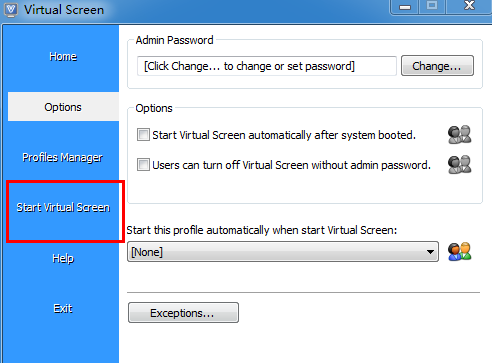This screenshot has width=492, height=363.
Task: Click the grey users icon beside auto-start option
Action: point(459,135)
